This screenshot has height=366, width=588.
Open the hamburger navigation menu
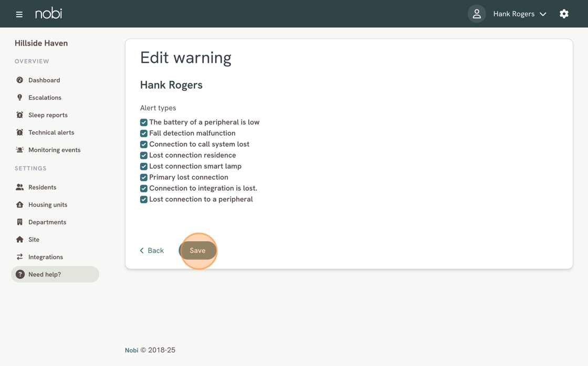click(x=19, y=14)
